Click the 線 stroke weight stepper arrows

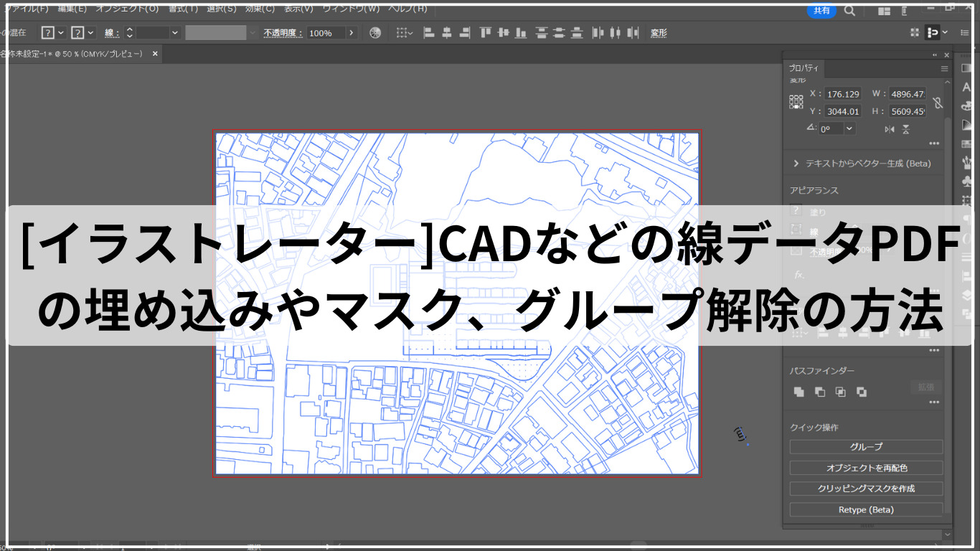[129, 33]
